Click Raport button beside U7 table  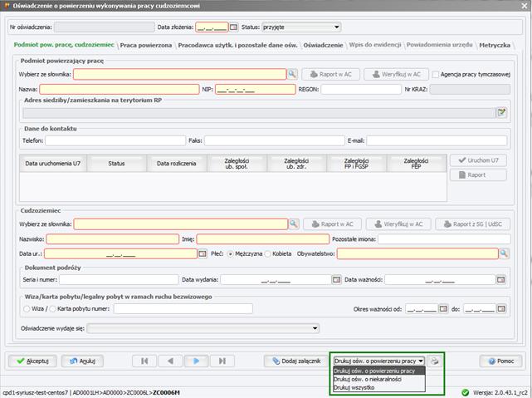(x=478, y=174)
